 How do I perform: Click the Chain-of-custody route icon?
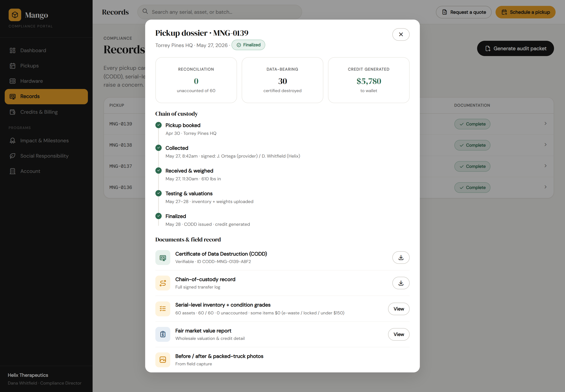pos(163,283)
